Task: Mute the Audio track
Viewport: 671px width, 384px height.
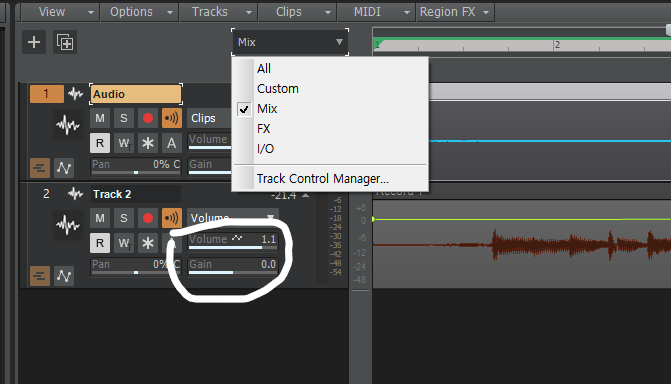Action: [100, 118]
